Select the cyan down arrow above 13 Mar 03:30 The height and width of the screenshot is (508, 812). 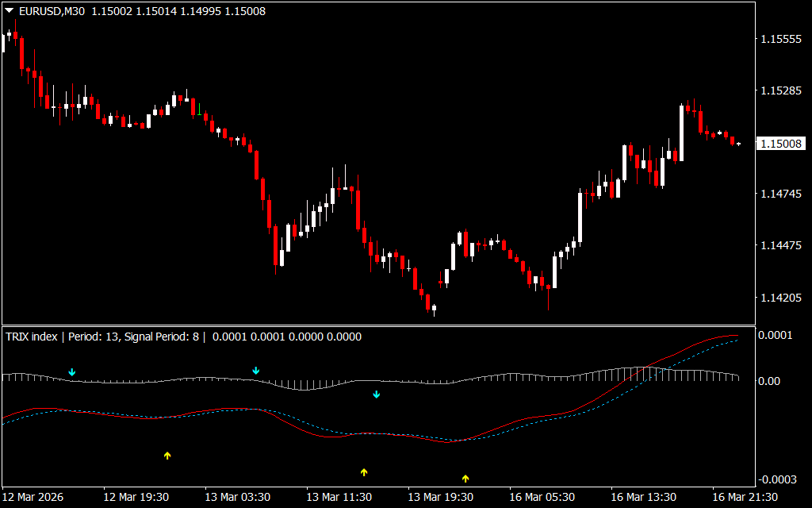pyautogui.click(x=255, y=371)
